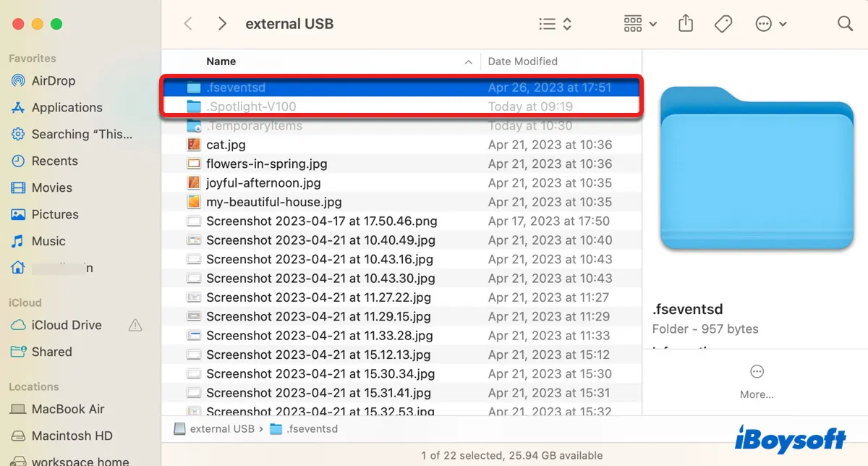The image size is (868, 466).
Task: Select the cat.jpg file
Action: click(226, 145)
